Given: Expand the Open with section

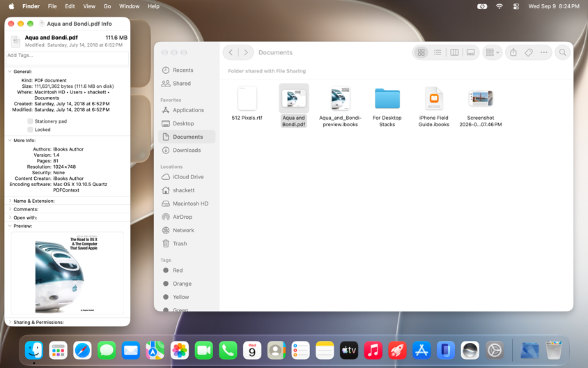Looking at the screenshot, I should point(10,217).
